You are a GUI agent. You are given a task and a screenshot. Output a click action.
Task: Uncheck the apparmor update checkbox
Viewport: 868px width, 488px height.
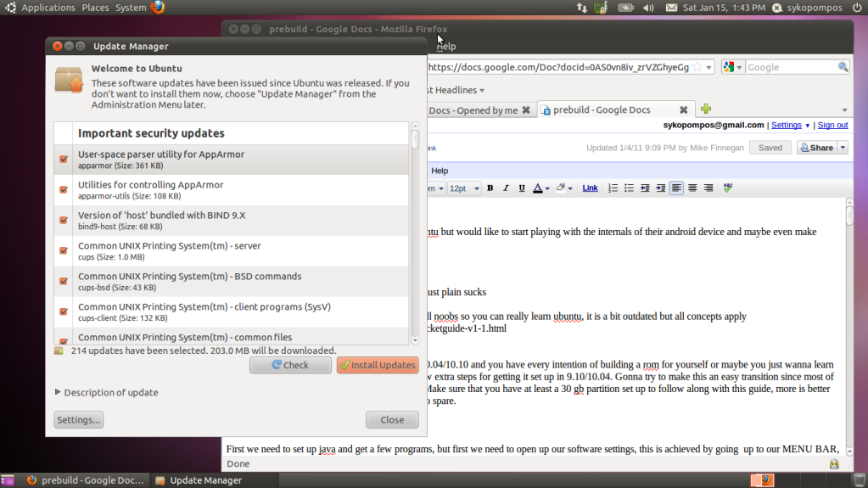click(64, 160)
